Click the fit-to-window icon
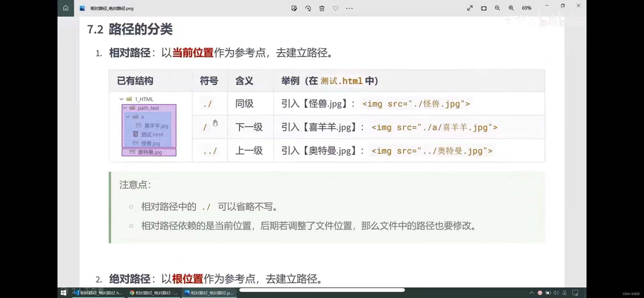Viewport: 644px width, 298px height. [484, 8]
